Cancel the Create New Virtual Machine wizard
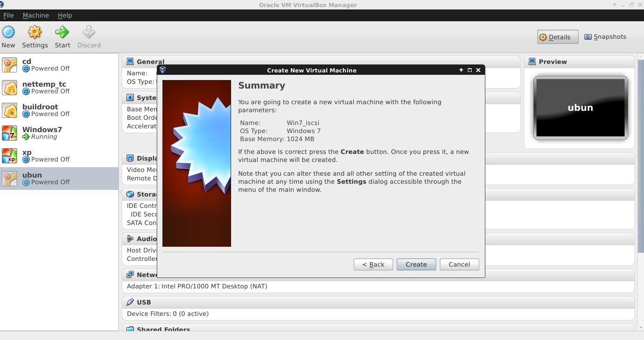Image resolution: width=644 pixels, height=340 pixels. pyautogui.click(x=459, y=264)
